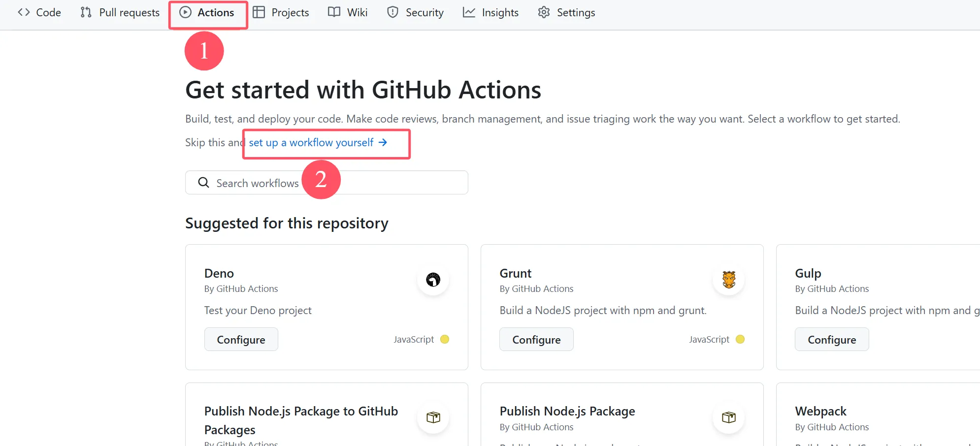
Task: Open repository Settings tab
Action: click(566, 13)
